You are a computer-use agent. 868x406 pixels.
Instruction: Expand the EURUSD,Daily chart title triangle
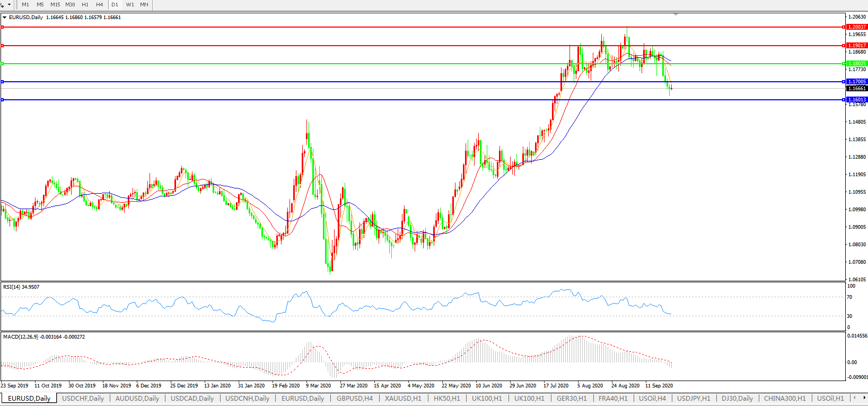(x=5, y=18)
